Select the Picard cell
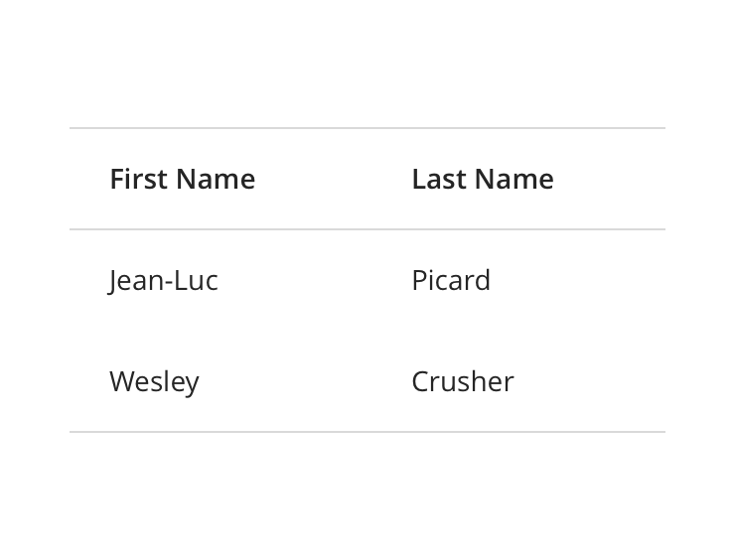The image size is (735, 560). [x=451, y=280]
